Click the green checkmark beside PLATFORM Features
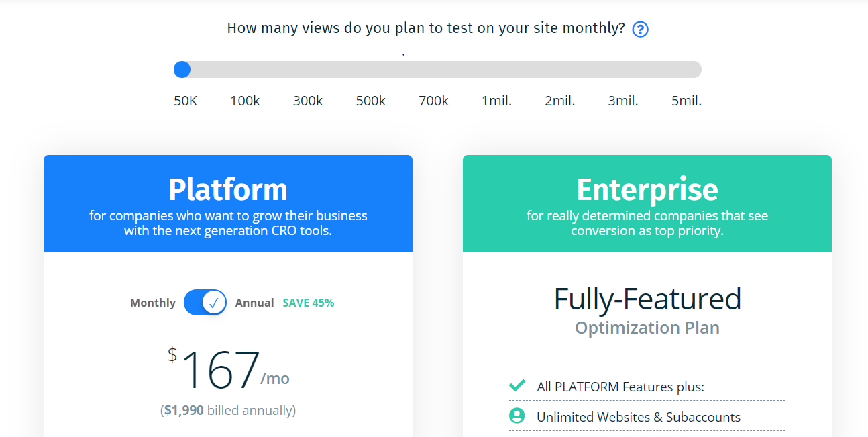This screenshot has height=437, width=868. tap(516, 385)
